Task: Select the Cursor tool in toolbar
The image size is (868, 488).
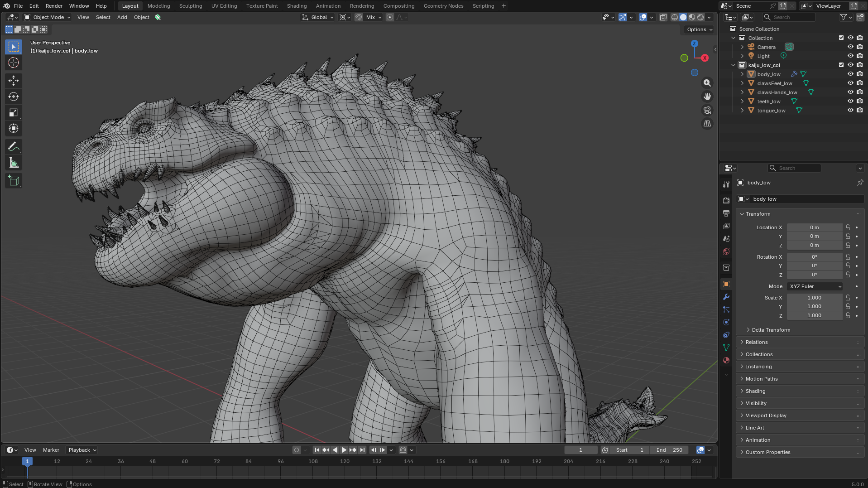Action: 14,63
